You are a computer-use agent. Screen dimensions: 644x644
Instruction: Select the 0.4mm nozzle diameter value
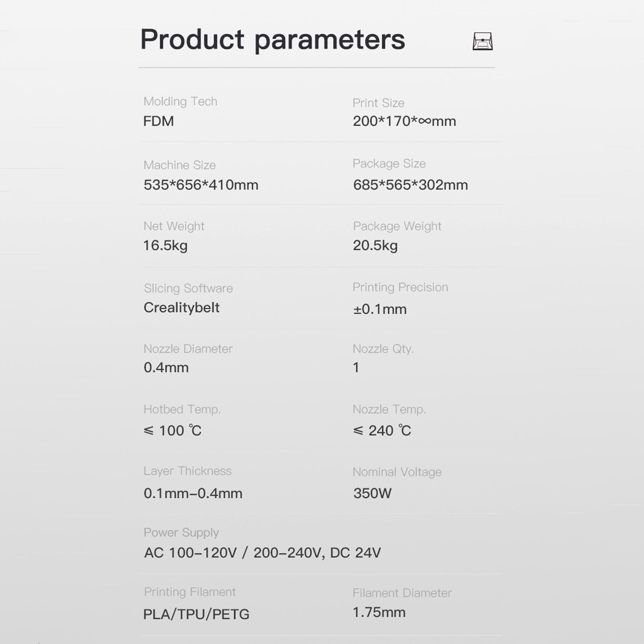click(166, 368)
